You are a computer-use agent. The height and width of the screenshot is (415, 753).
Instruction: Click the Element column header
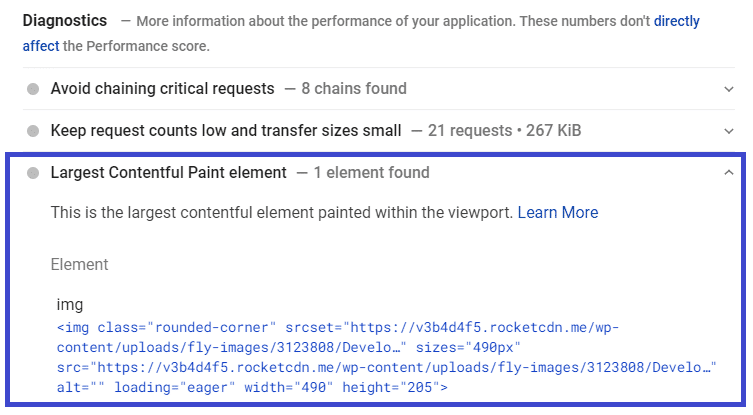[x=80, y=265]
